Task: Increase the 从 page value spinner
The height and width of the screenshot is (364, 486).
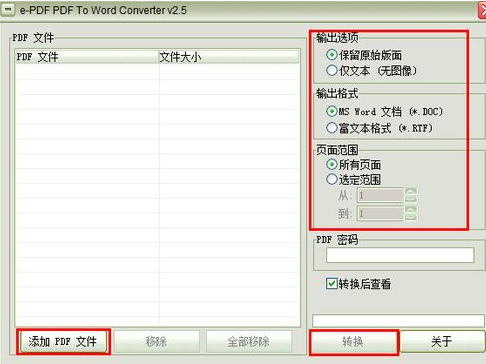Action: pos(411,192)
